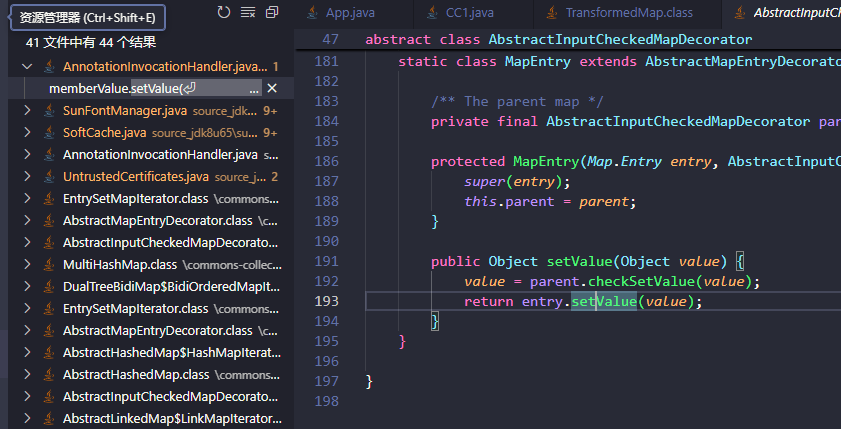
Task: Click highlighted setValue on line 193
Action: click(604, 301)
